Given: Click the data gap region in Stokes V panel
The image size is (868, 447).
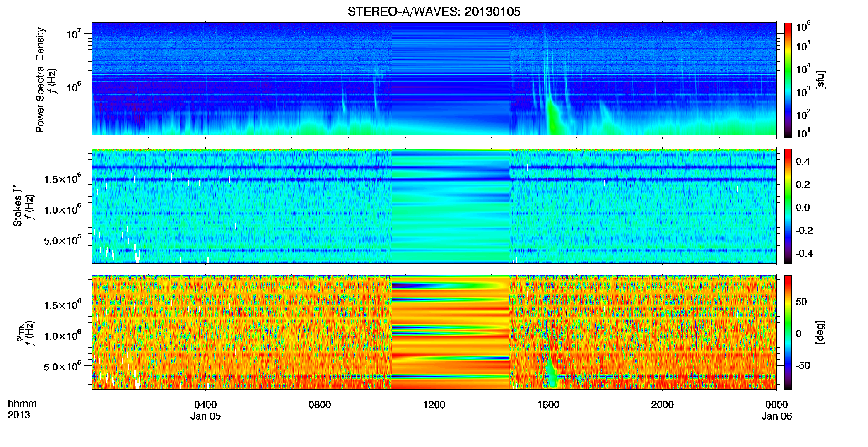Looking at the screenshot, I should 451,206.
